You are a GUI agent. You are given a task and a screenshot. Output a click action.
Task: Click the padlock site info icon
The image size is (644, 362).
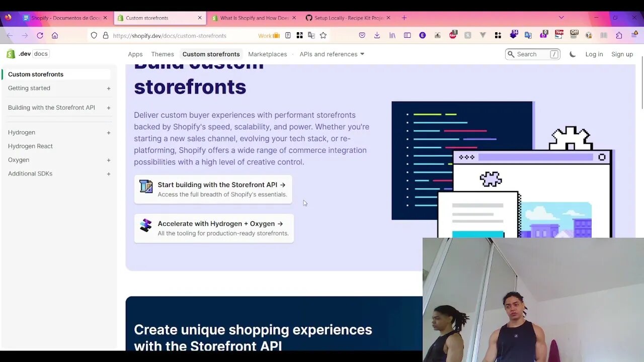106,36
